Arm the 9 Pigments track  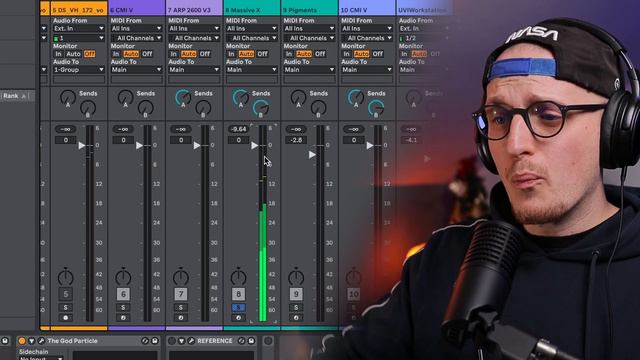click(x=296, y=317)
